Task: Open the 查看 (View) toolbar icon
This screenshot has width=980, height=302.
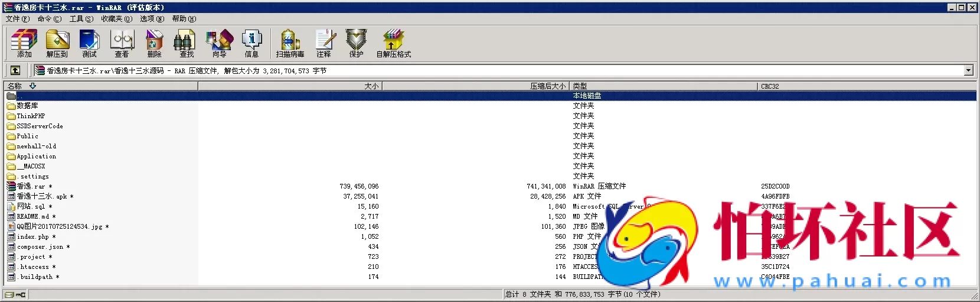Action: pos(122,44)
